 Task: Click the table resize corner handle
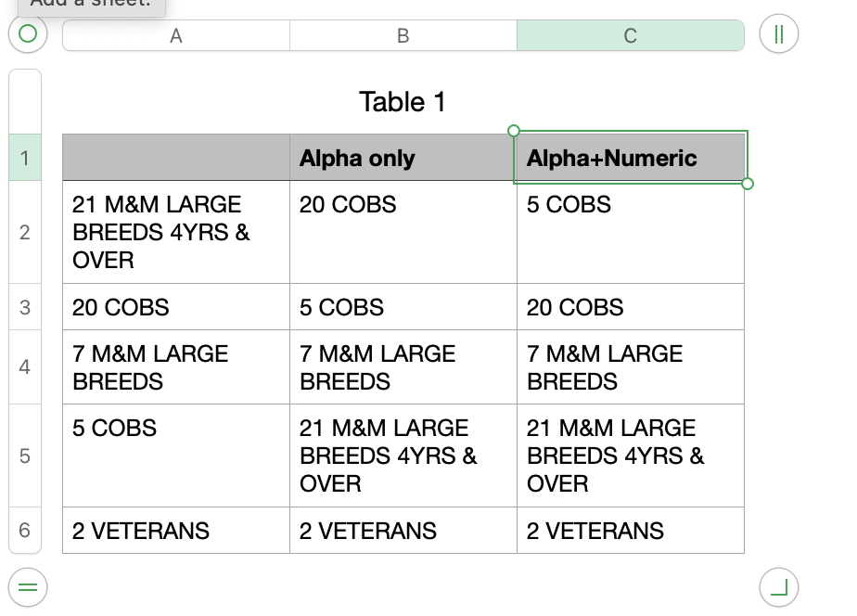[x=778, y=585]
